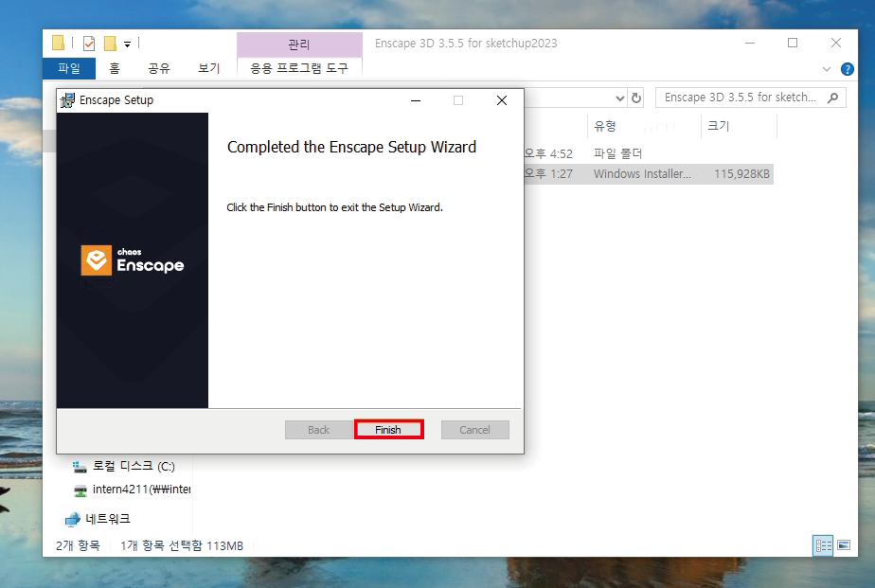Click the 오후 4:52 date cell

coord(548,153)
